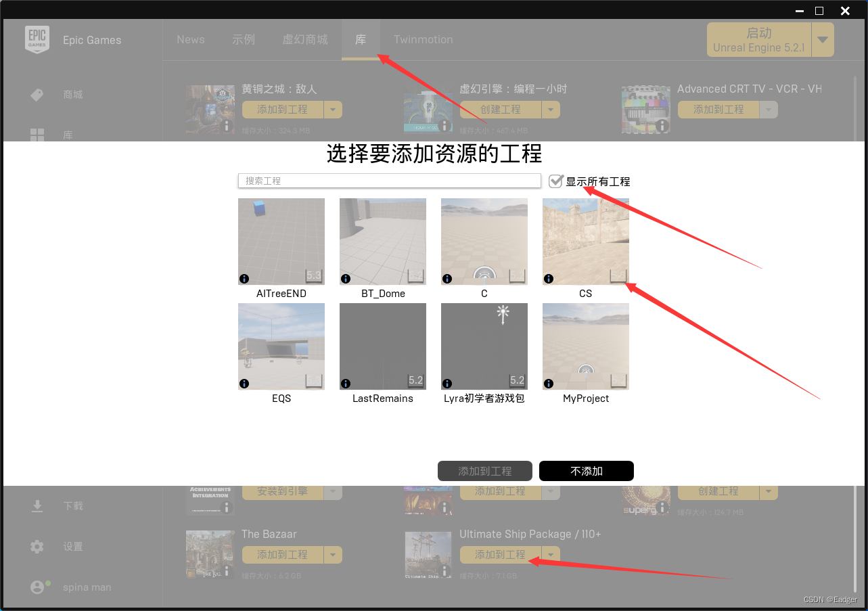Show info icon on EQS project

click(244, 384)
